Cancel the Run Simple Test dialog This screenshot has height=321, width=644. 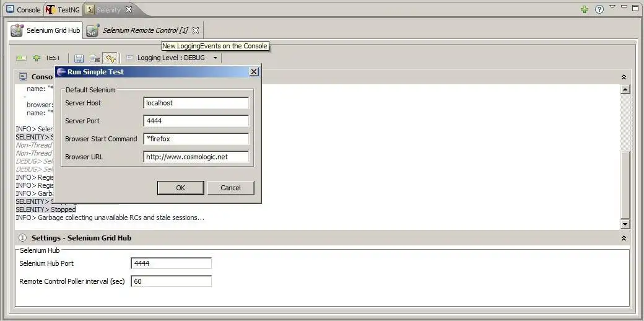230,188
